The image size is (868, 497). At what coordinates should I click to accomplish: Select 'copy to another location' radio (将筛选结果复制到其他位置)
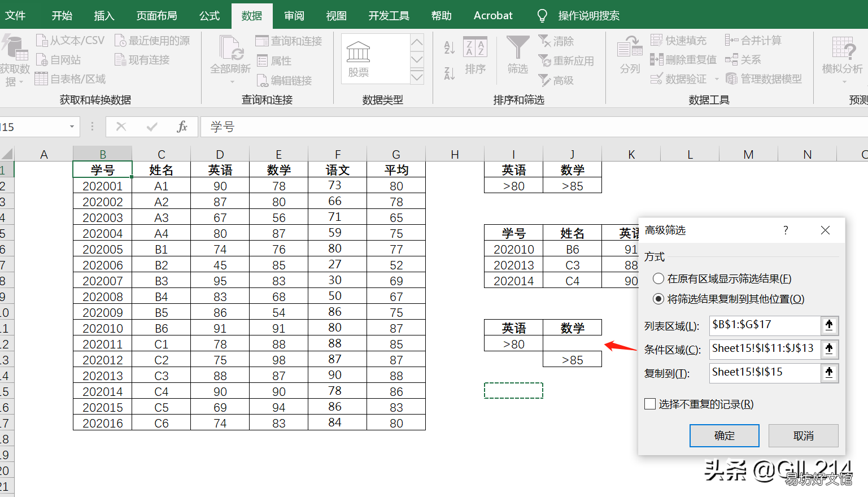[x=658, y=299]
